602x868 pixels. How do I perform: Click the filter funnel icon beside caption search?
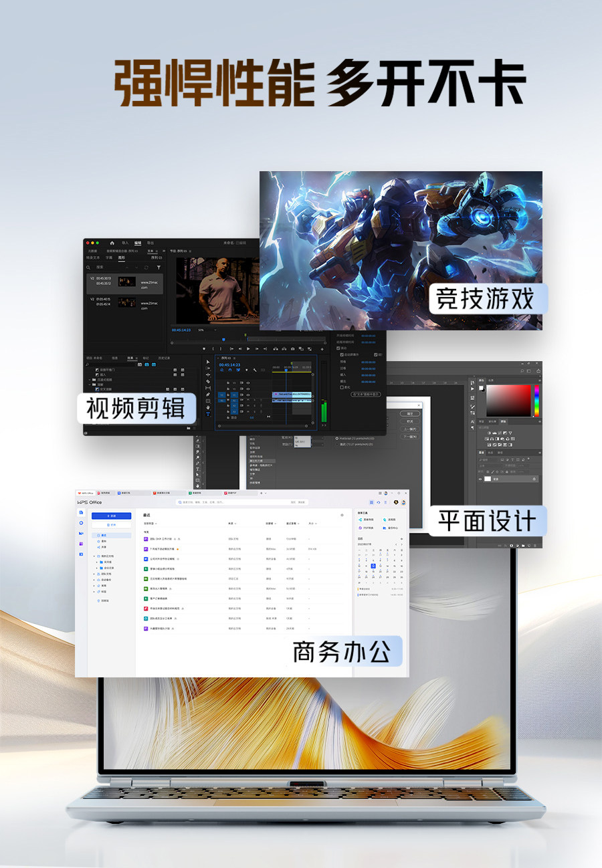[159, 267]
